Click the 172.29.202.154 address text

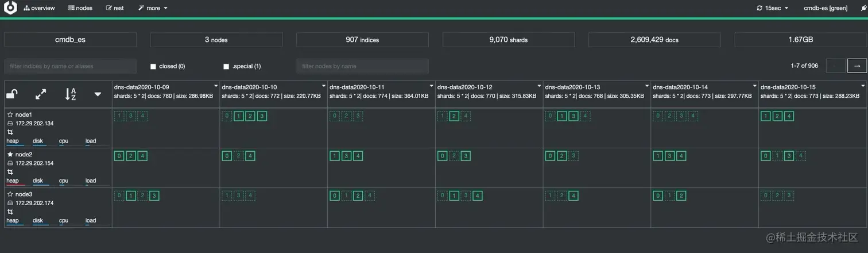pyautogui.click(x=34, y=163)
